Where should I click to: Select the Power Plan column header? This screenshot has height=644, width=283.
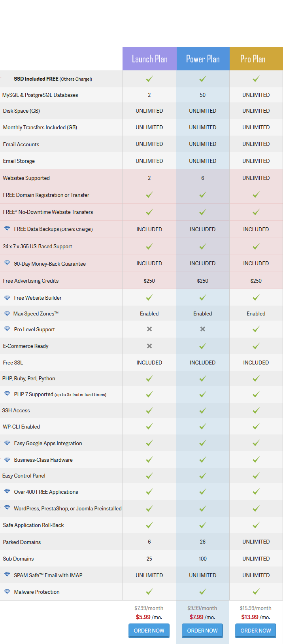tap(203, 59)
